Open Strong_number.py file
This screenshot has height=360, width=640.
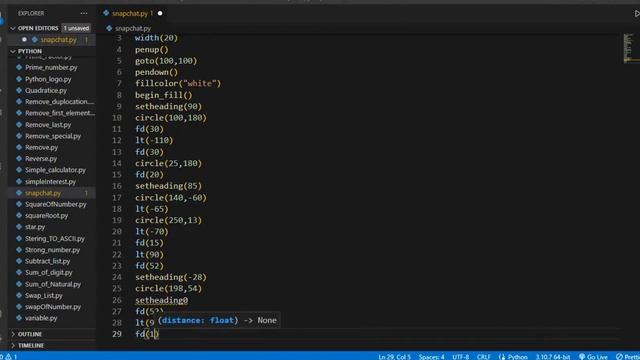(52, 250)
